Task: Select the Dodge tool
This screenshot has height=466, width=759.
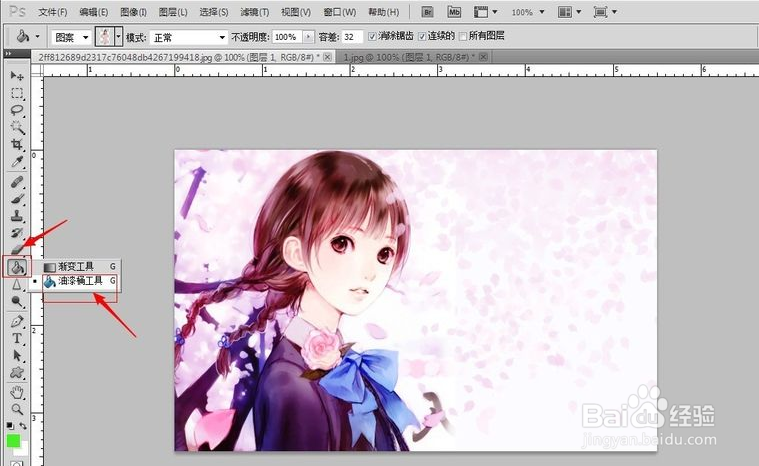Action: point(17,301)
